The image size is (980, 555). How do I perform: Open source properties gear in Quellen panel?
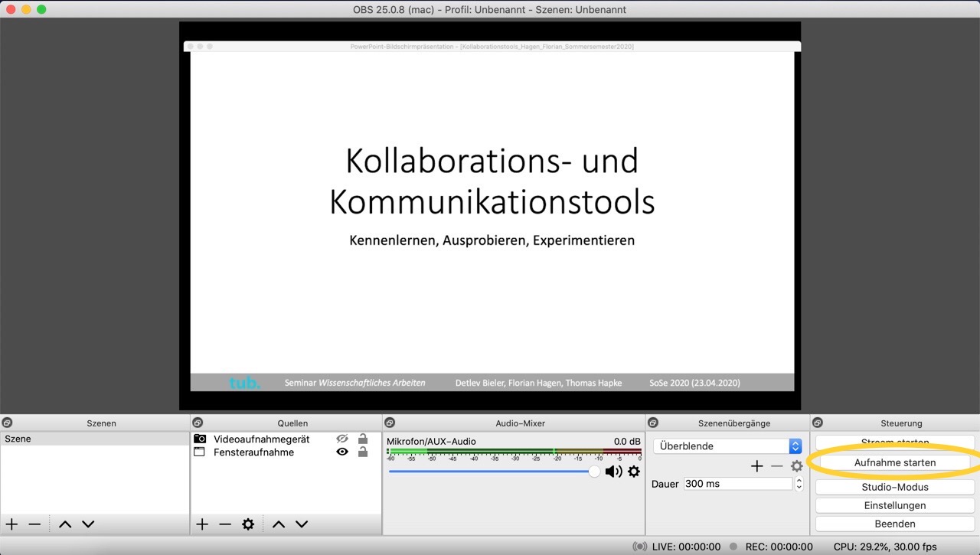[248, 524]
